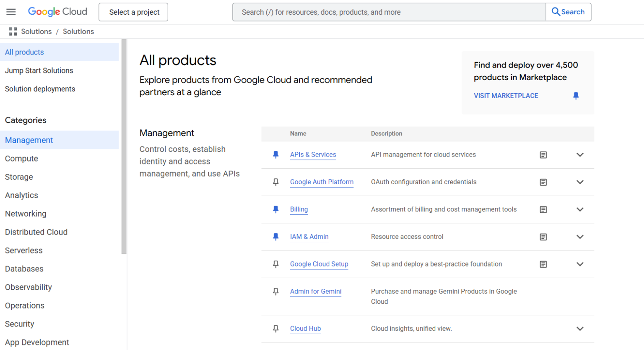Click the Google Cloud logo
This screenshot has width=644, height=350.
pyautogui.click(x=57, y=12)
